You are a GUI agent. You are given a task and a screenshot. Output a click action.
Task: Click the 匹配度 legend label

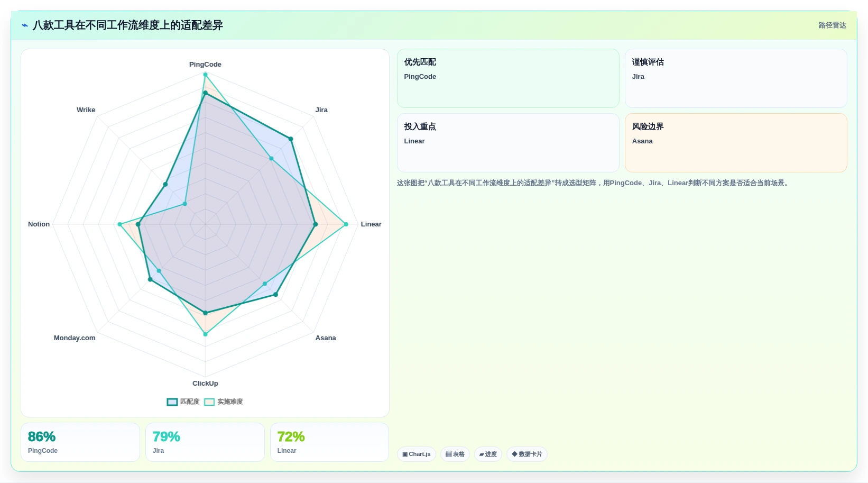pyautogui.click(x=190, y=402)
